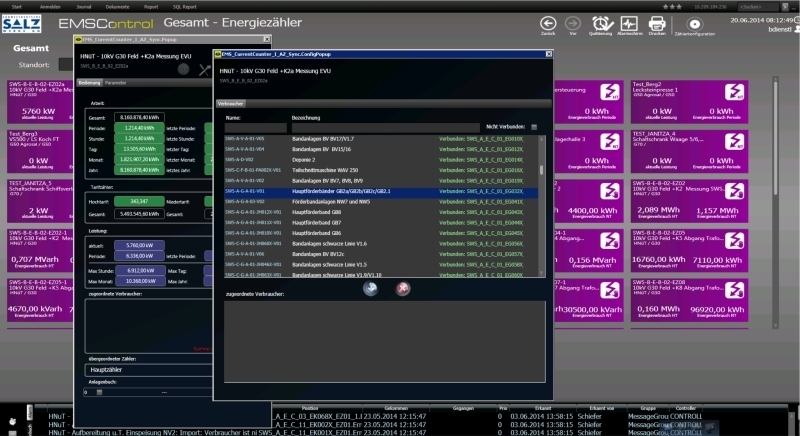Image resolution: width=800 pixels, height=436 pixels.
Task: Open the Standort dropdown
Action: [66, 65]
